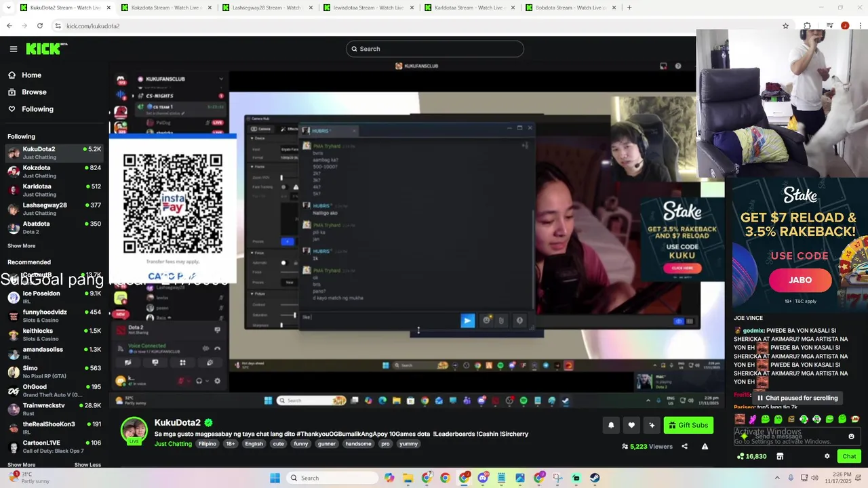Open OhGood recommended channel
The image size is (868, 488).
coord(54,390)
